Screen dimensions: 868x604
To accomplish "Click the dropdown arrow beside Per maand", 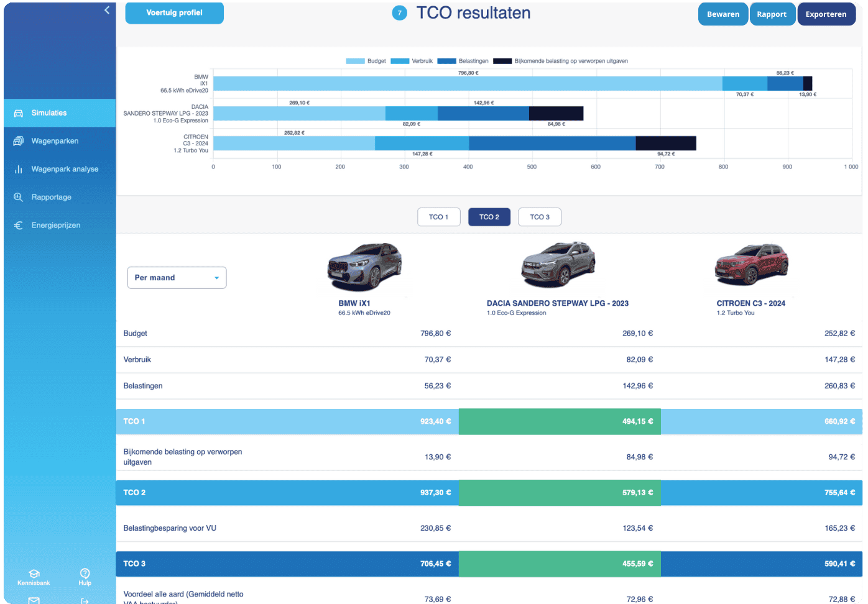I will tap(216, 278).
